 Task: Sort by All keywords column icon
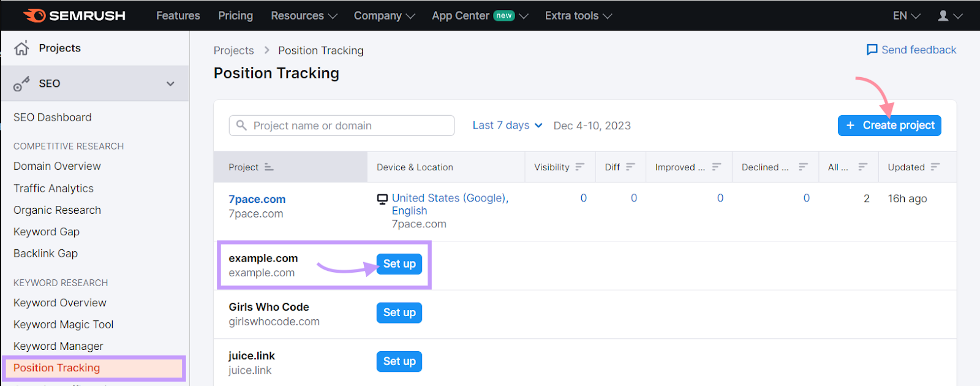pos(862,167)
